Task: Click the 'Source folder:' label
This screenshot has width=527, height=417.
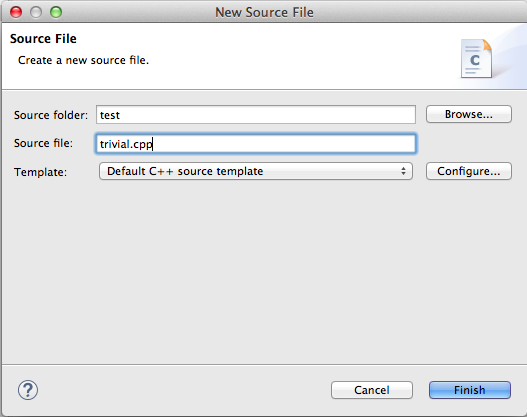Action: click(51, 115)
